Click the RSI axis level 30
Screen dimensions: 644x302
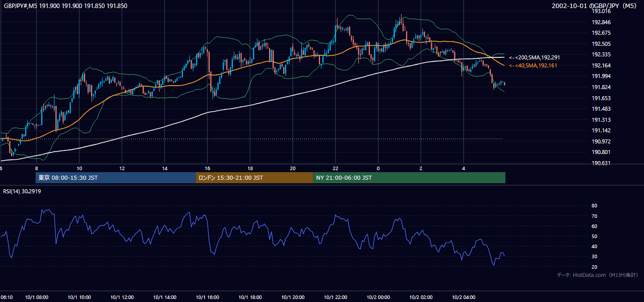[x=594, y=257]
